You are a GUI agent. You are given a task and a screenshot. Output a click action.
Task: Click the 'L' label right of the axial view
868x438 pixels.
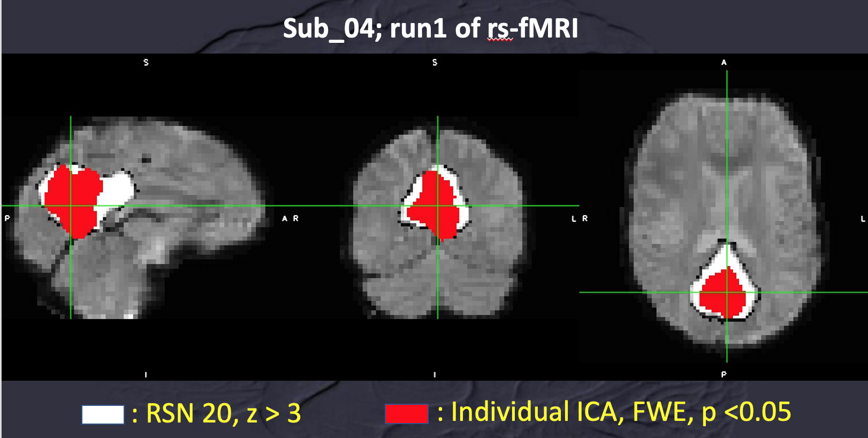click(863, 218)
